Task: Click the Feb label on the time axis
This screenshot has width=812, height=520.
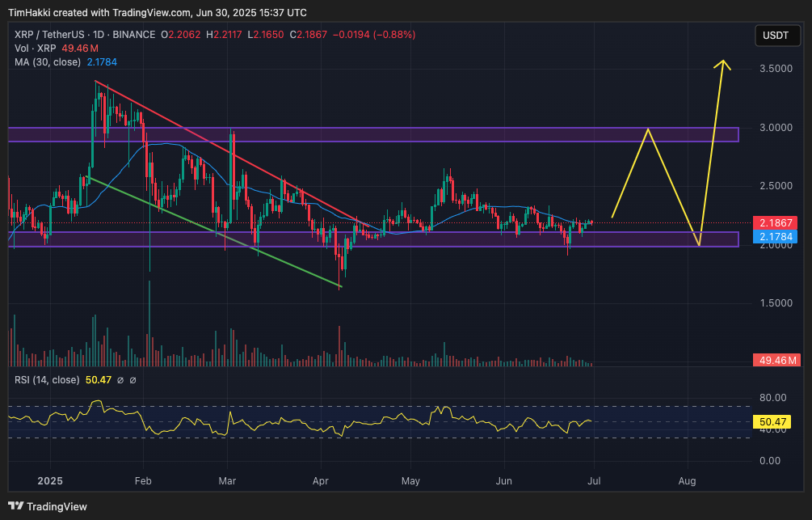Action: 143,480
